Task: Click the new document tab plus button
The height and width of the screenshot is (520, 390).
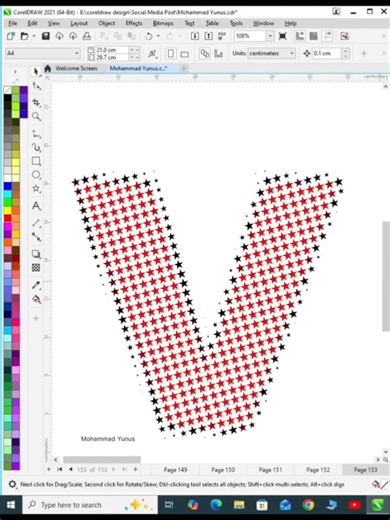Action: click(183, 68)
